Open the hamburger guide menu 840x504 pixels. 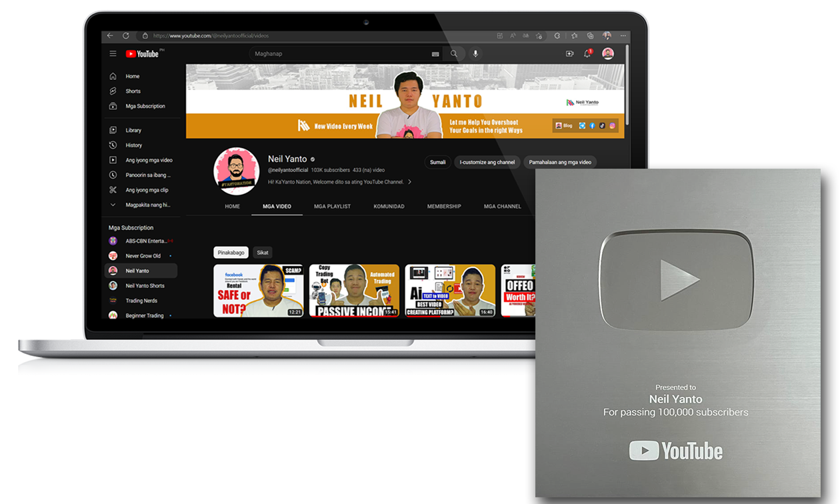pyautogui.click(x=113, y=53)
